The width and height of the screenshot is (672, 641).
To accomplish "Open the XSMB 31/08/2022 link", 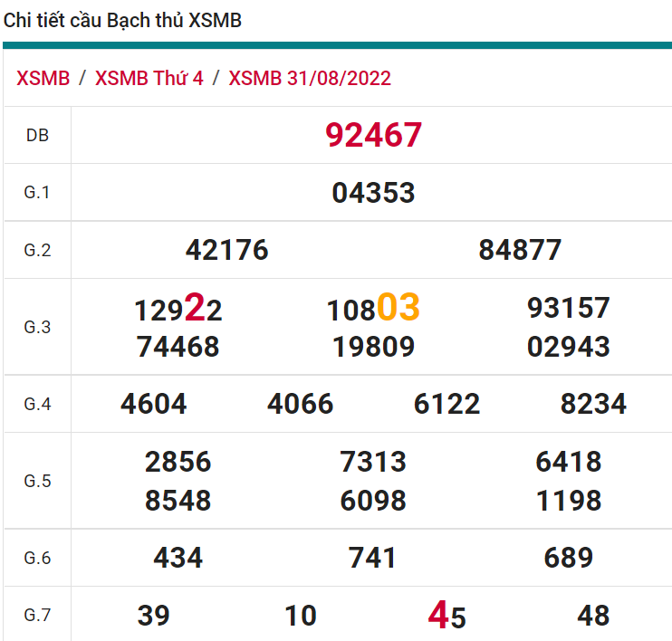I will [310, 78].
